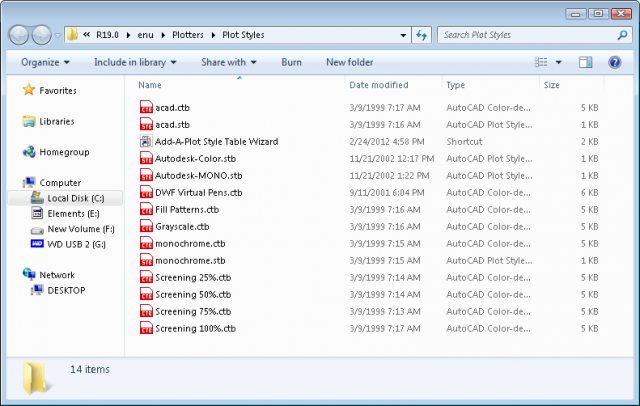The height and width of the screenshot is (406, 640).
Task: Click the help question mark icon
Action: coord(613,62)
